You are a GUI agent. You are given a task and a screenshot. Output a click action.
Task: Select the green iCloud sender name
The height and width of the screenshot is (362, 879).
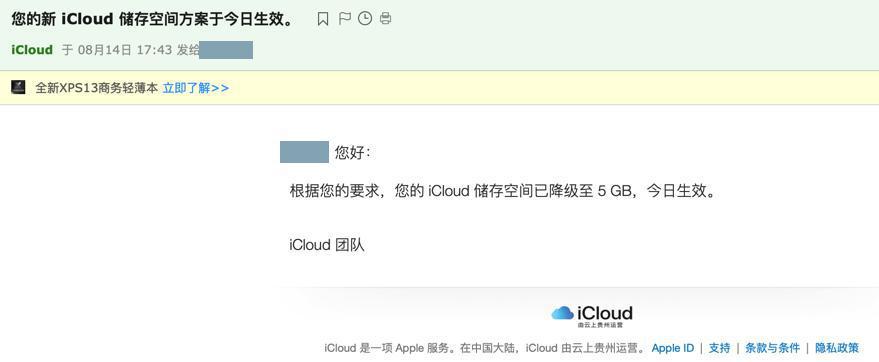(32, 50)
